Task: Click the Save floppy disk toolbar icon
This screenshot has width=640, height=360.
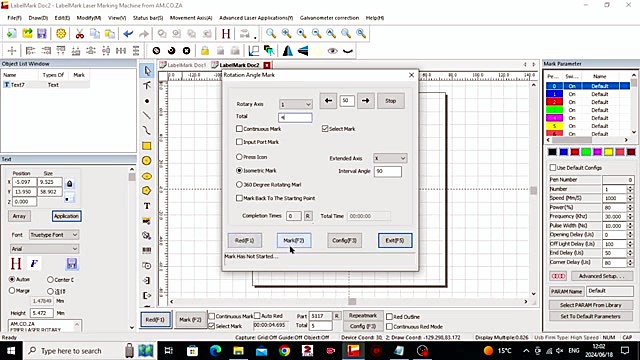Action: [x=42, y=33]
